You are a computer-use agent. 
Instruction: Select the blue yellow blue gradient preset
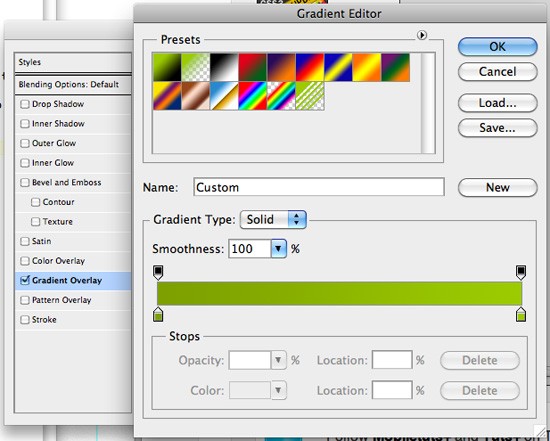(x=338, y=67)
